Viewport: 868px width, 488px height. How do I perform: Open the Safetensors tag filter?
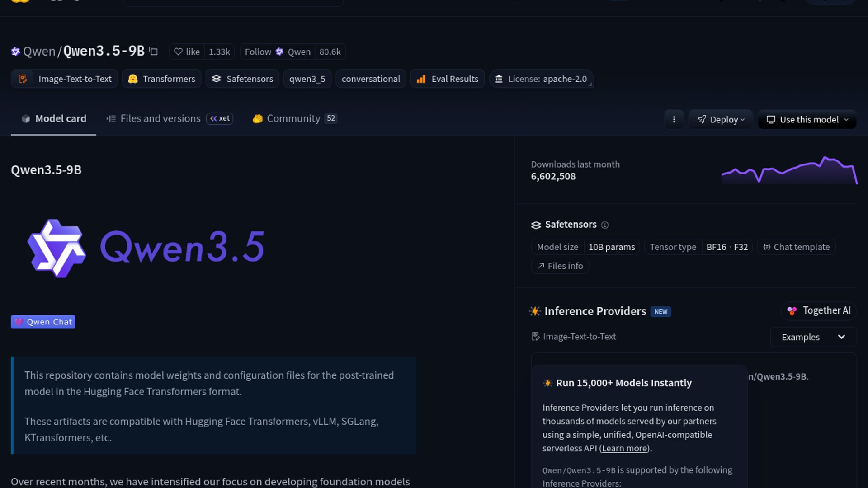point(242,79)
